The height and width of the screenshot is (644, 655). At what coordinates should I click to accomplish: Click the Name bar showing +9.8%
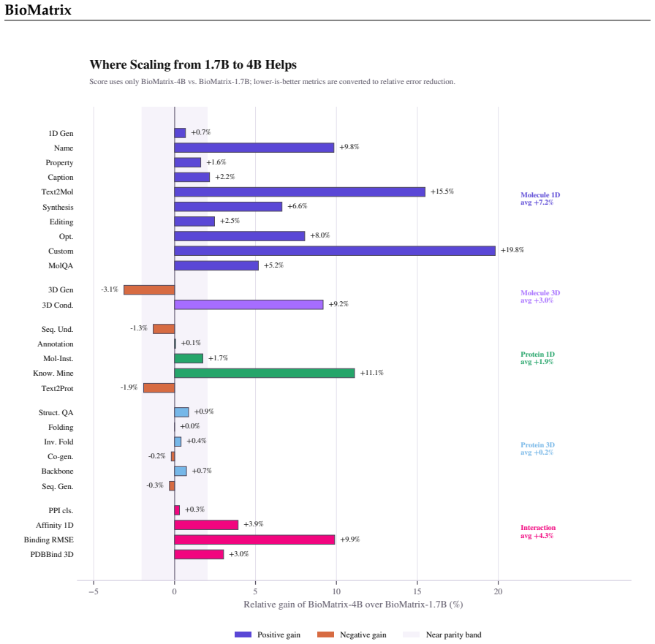click(254, 148)
